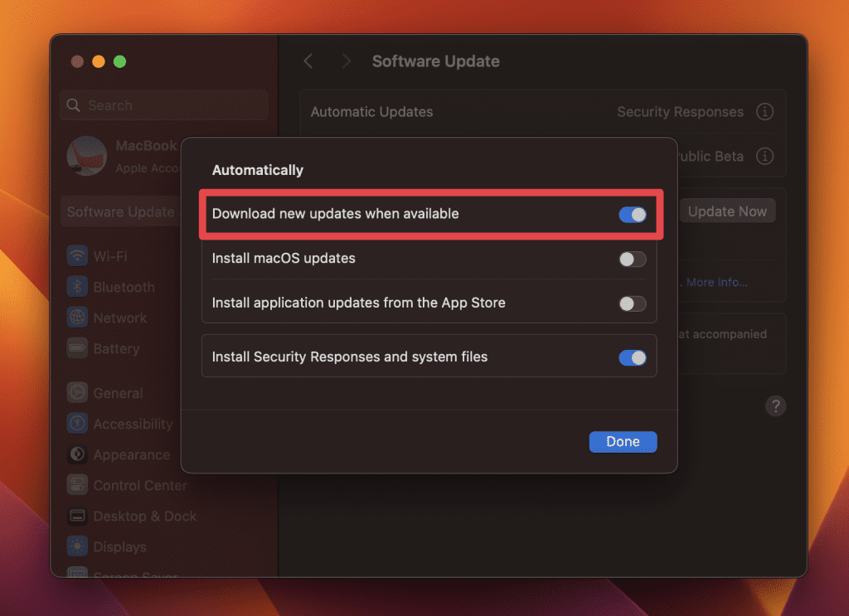Open the Apple Account profile picture
The image size is (849, 616).
pos(86,156)
